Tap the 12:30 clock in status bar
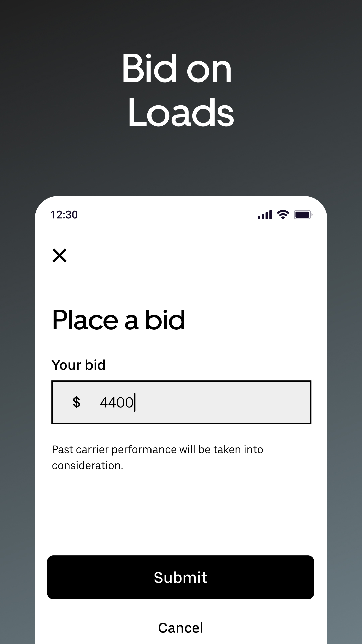 tap(64, 215)
